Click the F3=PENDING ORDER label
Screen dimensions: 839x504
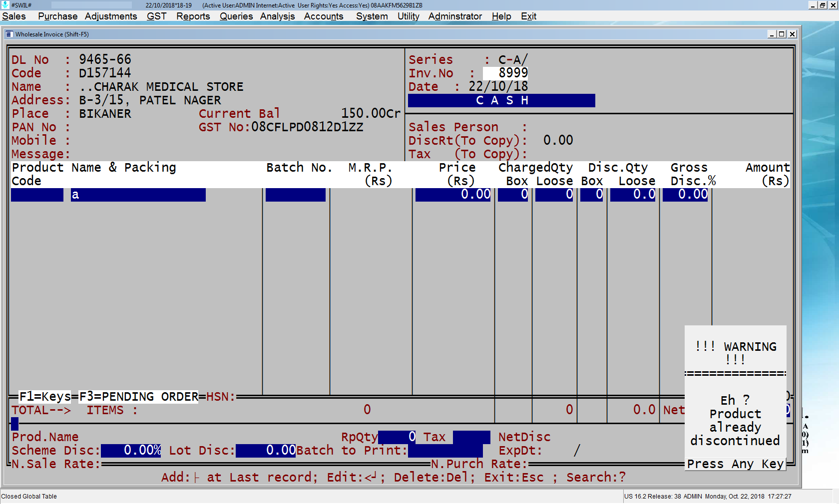tap(139, 397)
